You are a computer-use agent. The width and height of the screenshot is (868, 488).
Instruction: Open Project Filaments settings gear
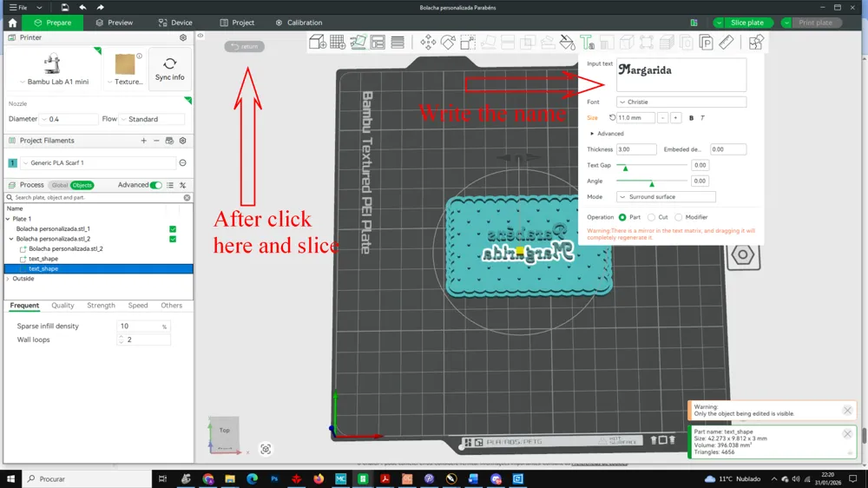tap(183, 141)
